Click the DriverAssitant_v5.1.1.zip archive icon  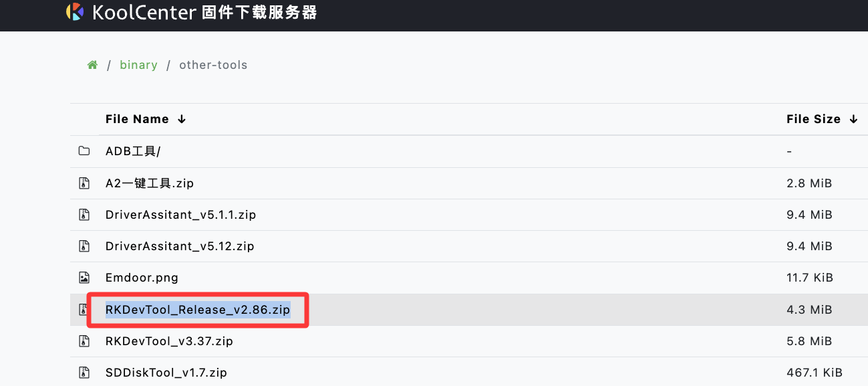(x=84, y=215)
